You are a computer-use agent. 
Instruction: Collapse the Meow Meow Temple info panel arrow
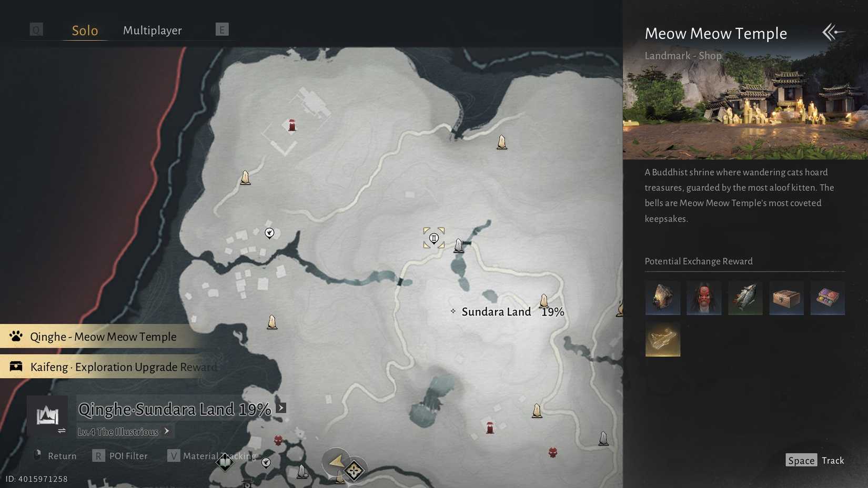[x=833, y=32]
